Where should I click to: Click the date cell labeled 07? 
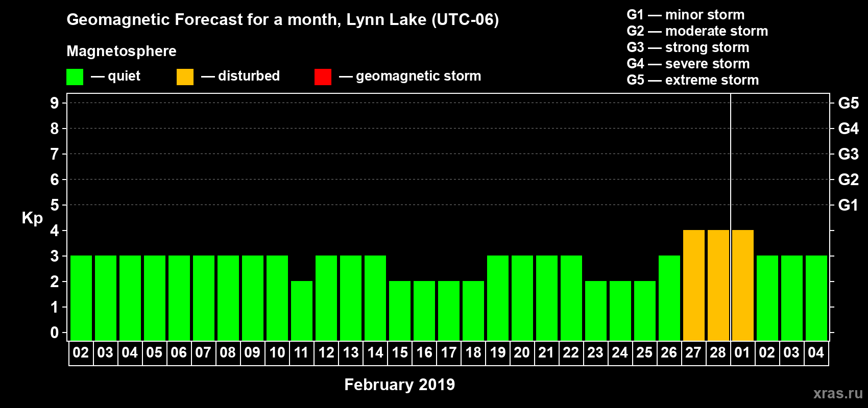click(203, 353)
